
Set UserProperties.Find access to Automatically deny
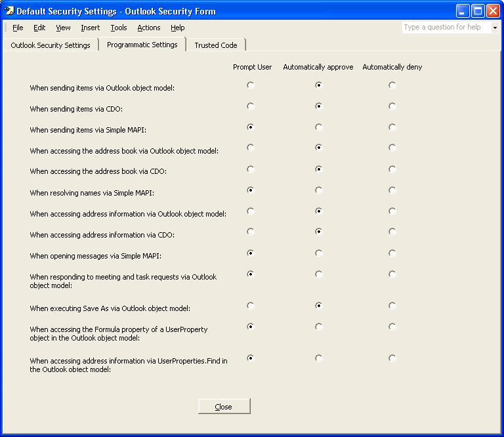392,358
